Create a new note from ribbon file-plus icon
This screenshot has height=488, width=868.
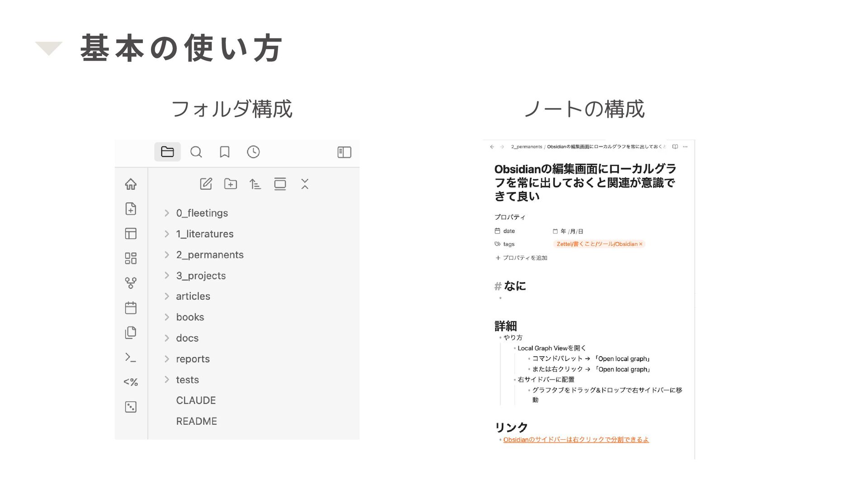[x=131, y=209]
